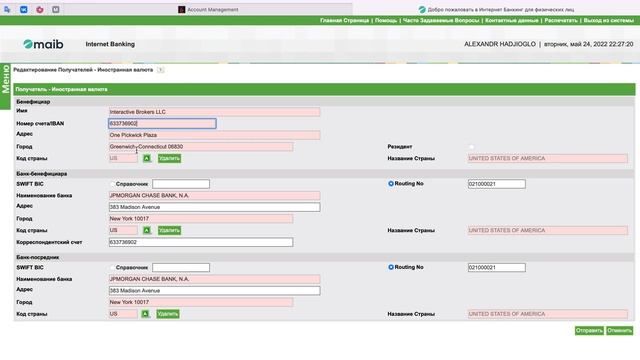Click SWIFT BIC input under Банк-посредник
Viewport: 640px width, 360px height.
[181, 267]
